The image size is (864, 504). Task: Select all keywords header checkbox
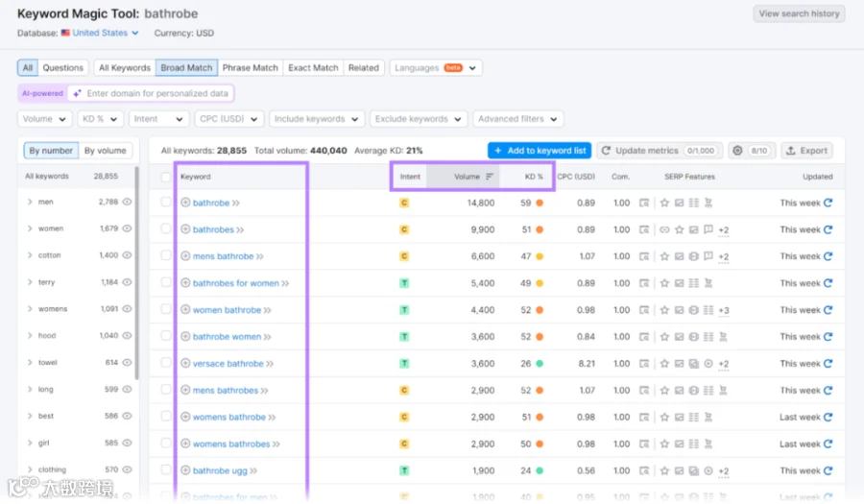(x=165, y=177)
